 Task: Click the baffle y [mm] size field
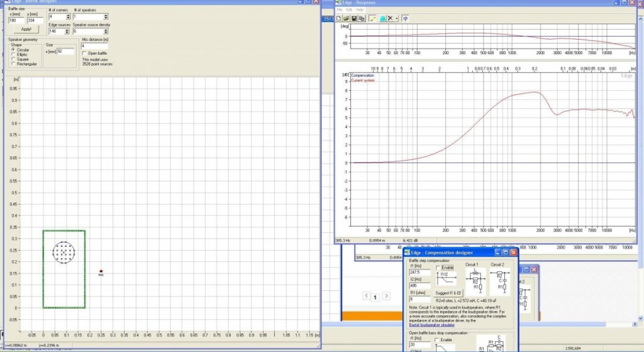coord(36,20)
